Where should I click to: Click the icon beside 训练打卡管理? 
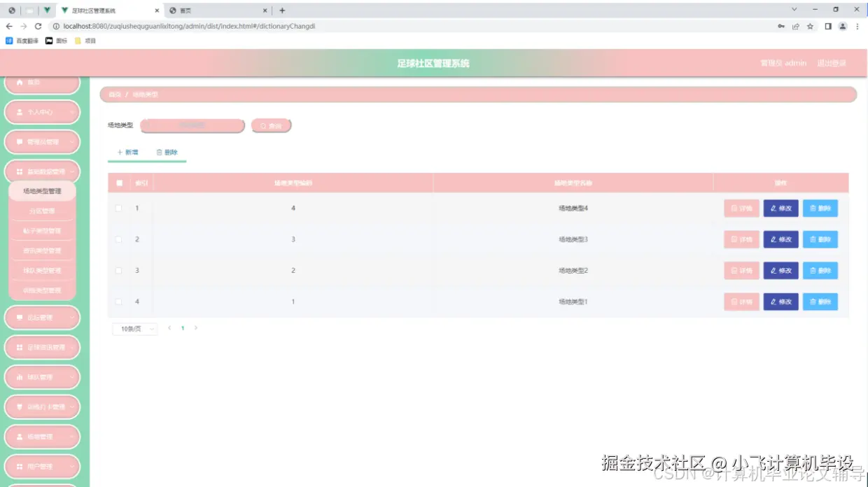point(20,407)
